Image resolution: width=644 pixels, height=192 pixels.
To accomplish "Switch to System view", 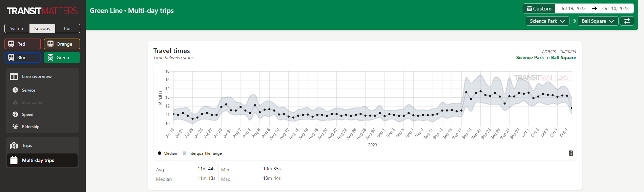I will pos(17,28).
